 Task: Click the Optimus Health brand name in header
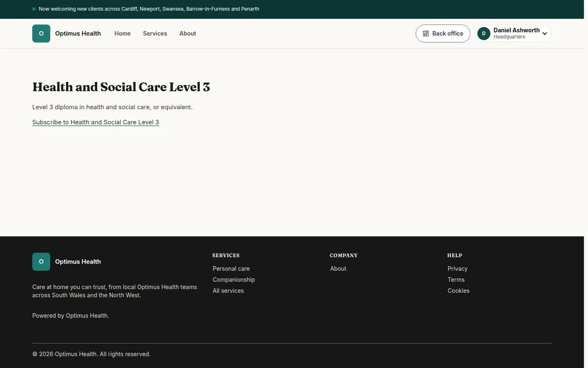[78, 33]
